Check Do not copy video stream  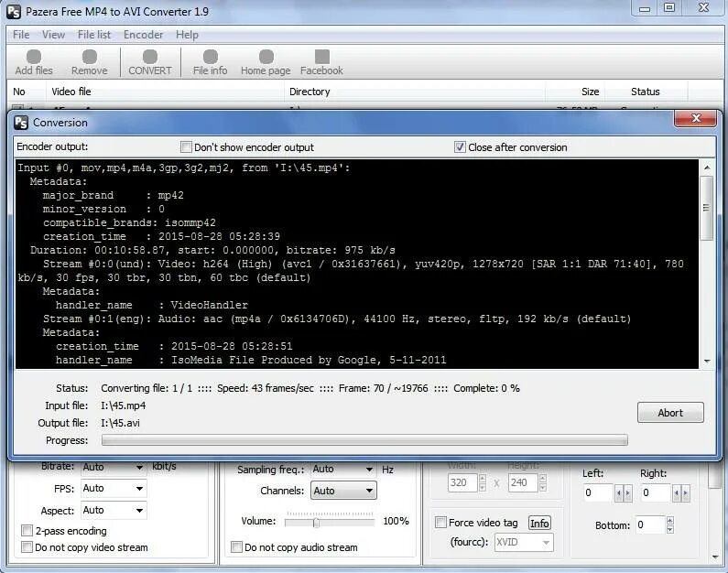coord(27,547)
